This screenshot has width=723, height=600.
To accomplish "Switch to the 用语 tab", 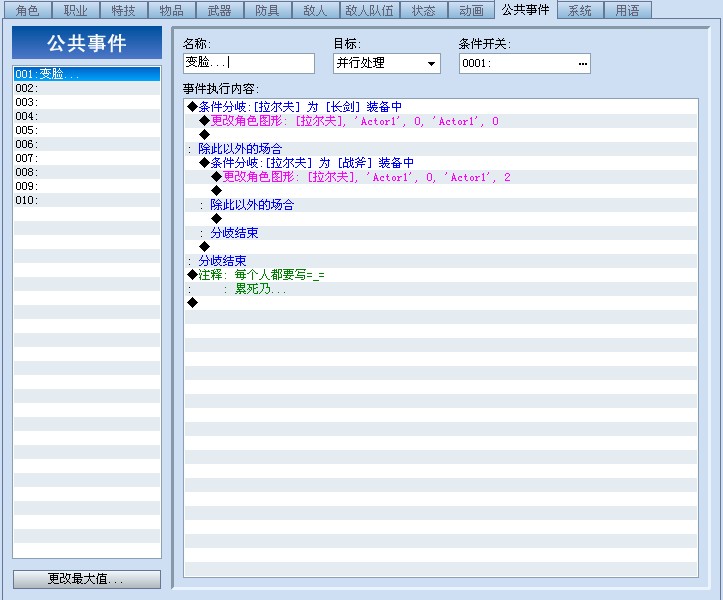I will pos(628,10).
